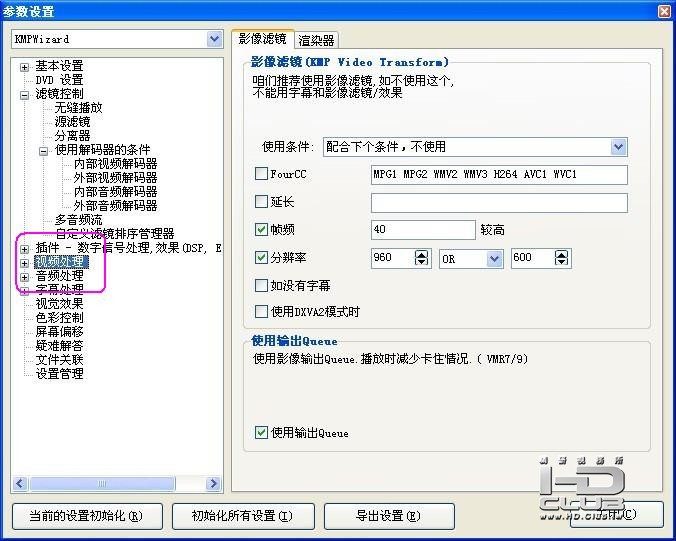Expand the 视频处理 node

[25, 263]
